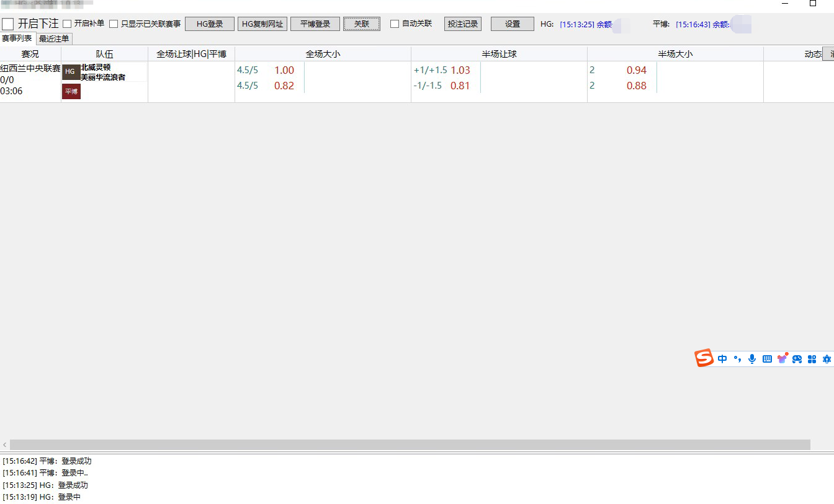Enable the 开启下注 checkbox
This screenshot has height=504, width=834.
[8, 24]
